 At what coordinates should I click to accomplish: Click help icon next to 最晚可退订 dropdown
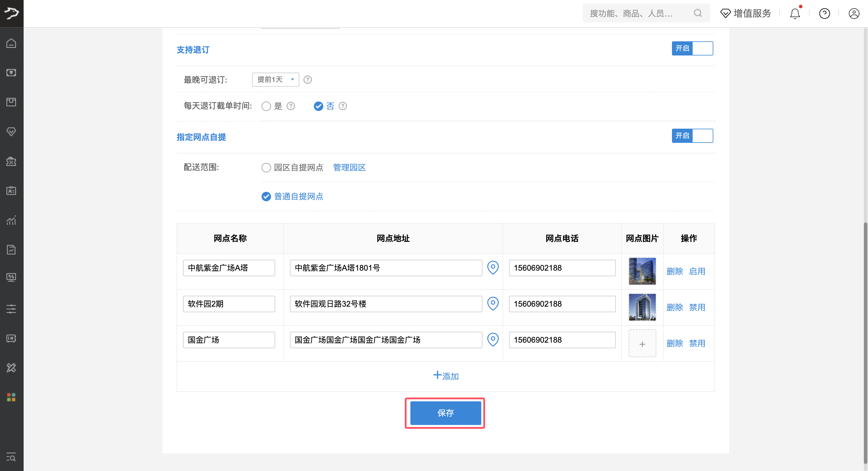pyautogui.click(x=307, y=80)
